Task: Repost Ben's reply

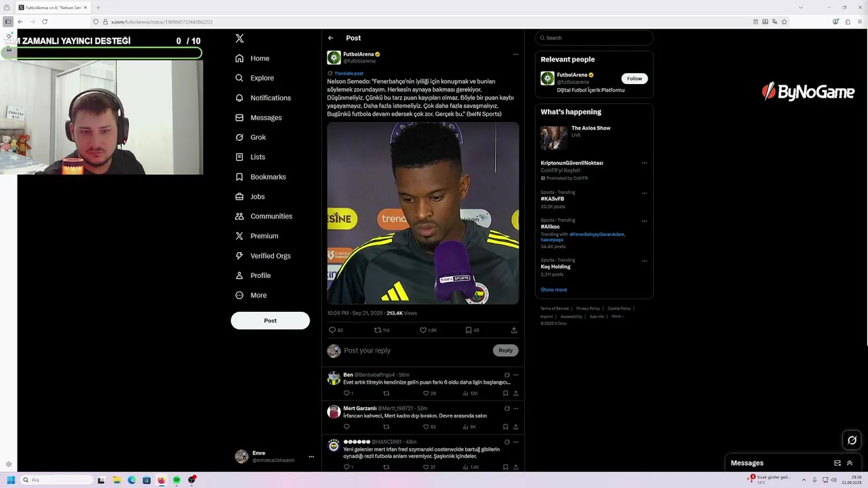Action: pyautogui.click(x=387, y=393)
